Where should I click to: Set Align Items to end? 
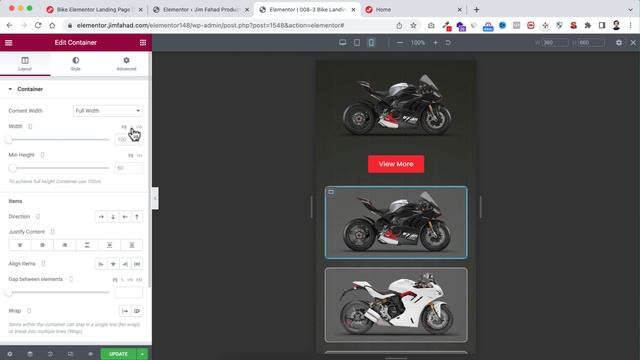point(125,264)
